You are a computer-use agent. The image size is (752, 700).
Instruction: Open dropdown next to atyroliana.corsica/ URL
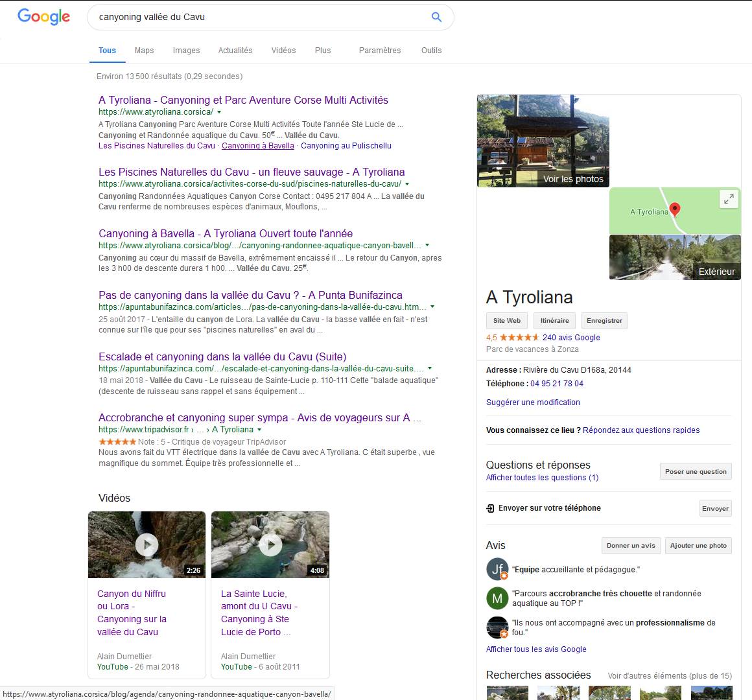click(x=219, y=112)
